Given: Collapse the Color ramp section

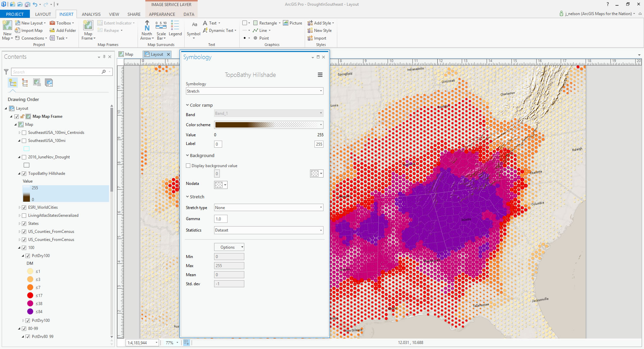Looking at the screenshot, I should coord(188,105).
